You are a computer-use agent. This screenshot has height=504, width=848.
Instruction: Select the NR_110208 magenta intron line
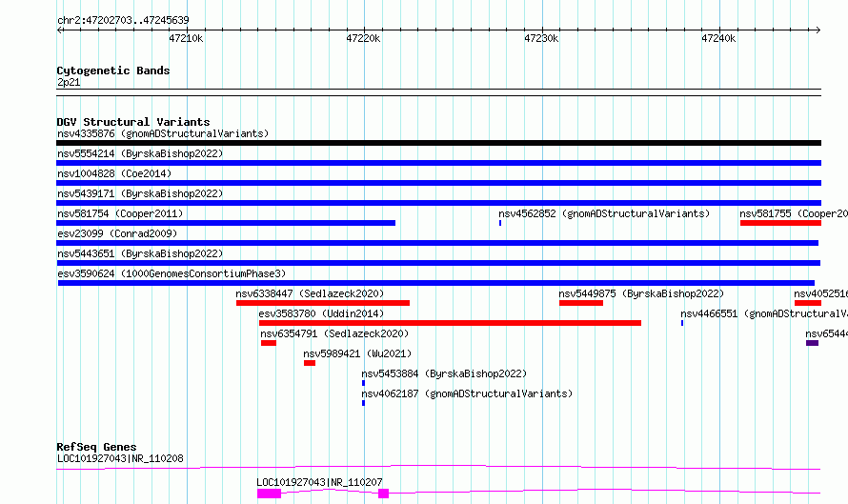(x=438, y=467)
